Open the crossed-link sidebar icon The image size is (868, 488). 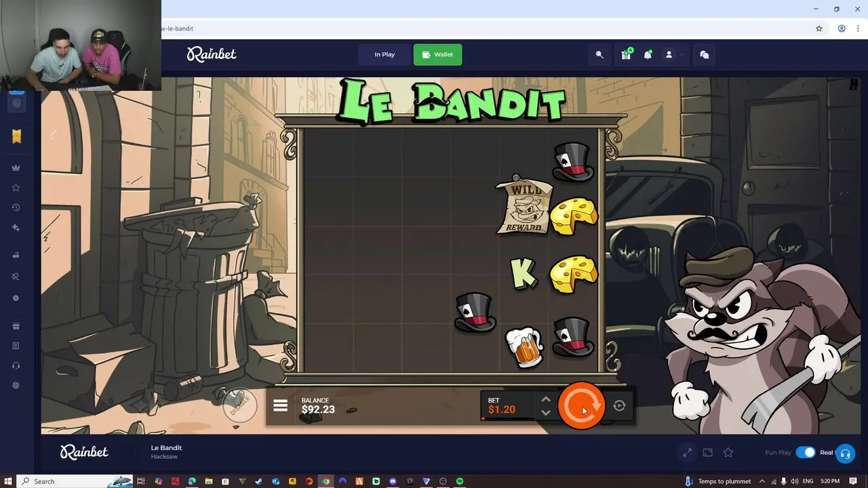16,277
